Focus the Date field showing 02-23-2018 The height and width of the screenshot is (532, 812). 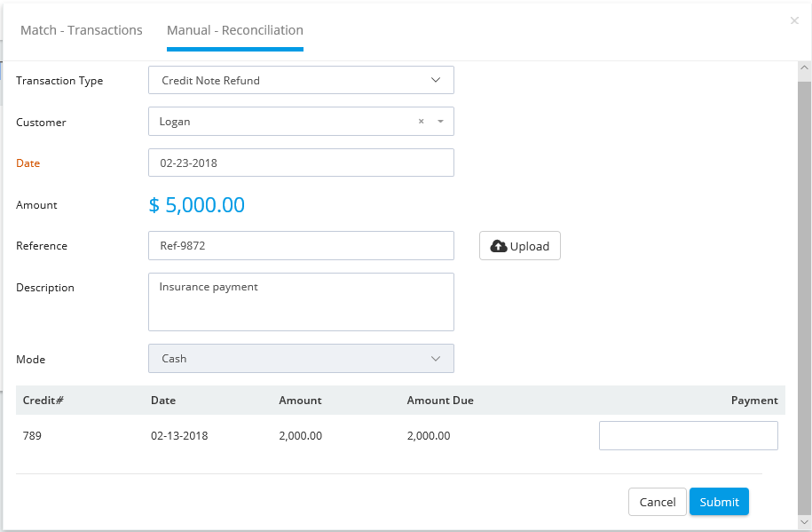point(301,163)
